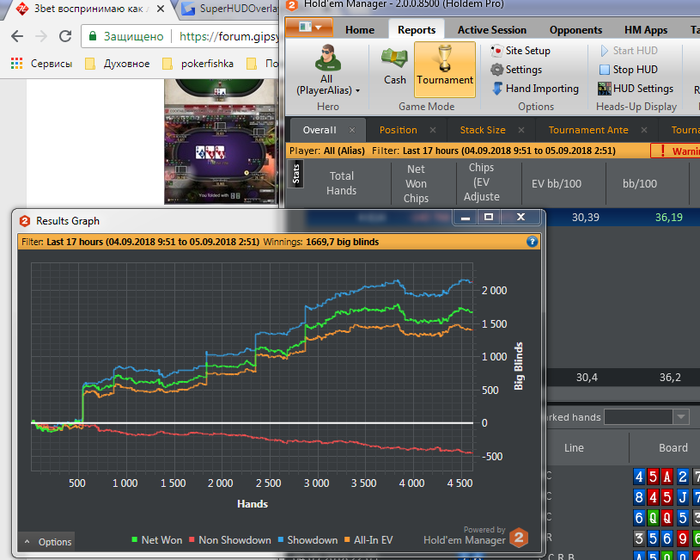Open Settings gear option
700x560 pixels.
pyautogui.click(x=516, y=70)
